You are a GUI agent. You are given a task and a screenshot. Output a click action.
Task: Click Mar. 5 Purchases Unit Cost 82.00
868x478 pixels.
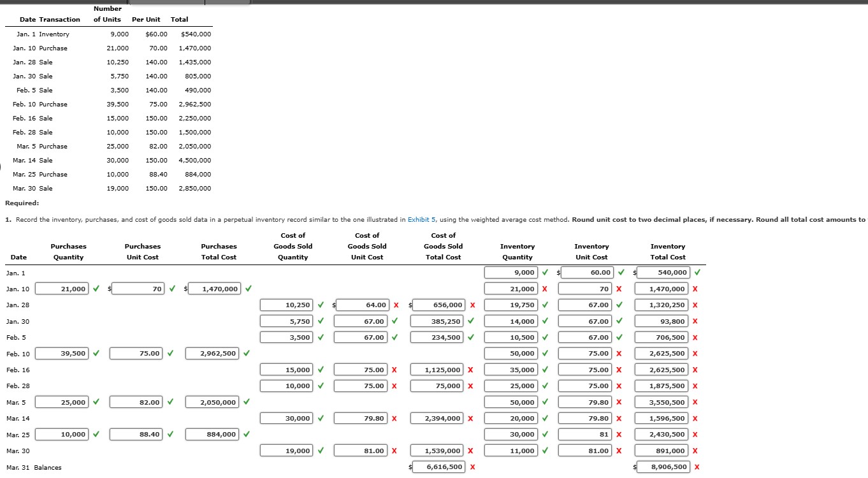136,402
